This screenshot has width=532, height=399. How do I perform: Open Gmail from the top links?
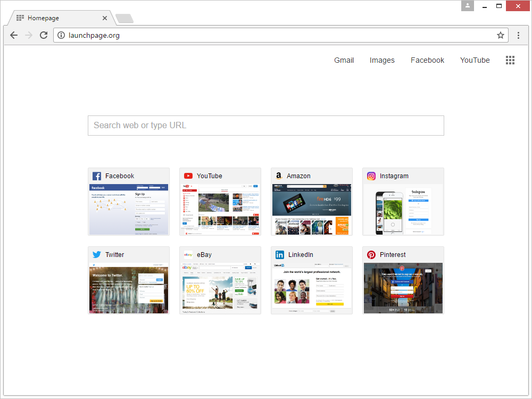pyautogui.click(x=344, y=60)
